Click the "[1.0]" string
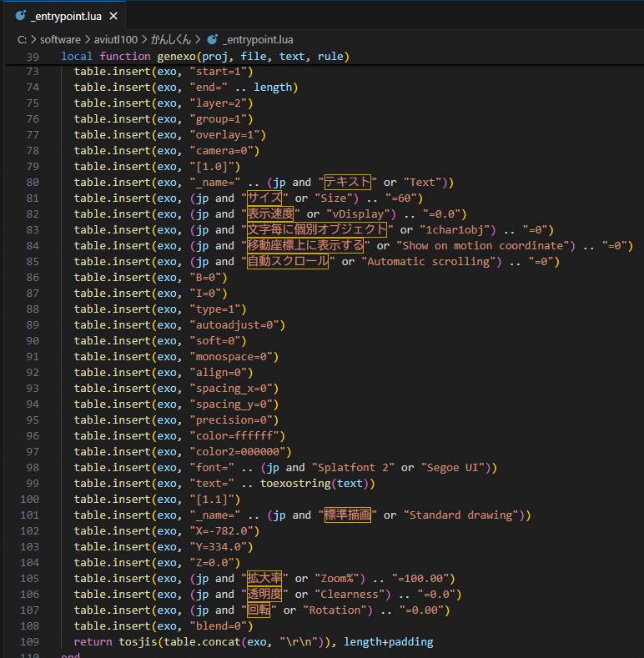644x658 pixels. click(x=212, y=167)
